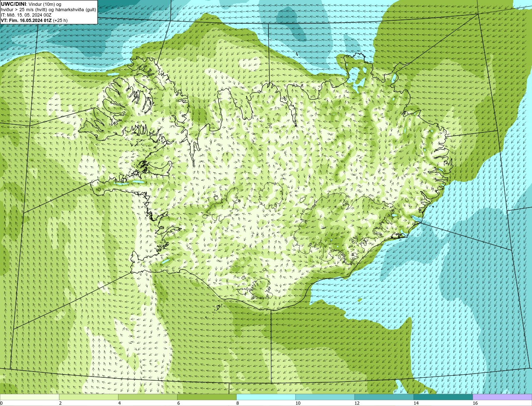
Task: Click the pale yellow 0–2 m/s legend swatch
Action: pyautogui.click(x=30, y=397)
